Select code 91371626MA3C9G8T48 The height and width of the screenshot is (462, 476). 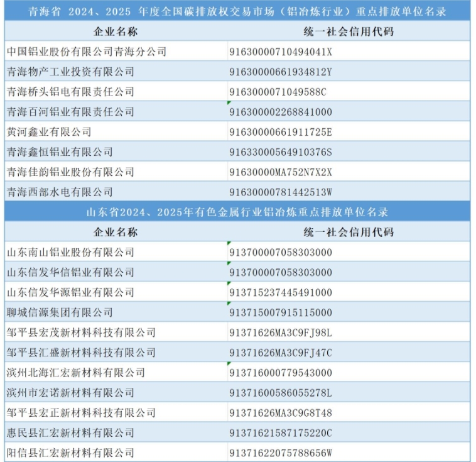point(349,412)
